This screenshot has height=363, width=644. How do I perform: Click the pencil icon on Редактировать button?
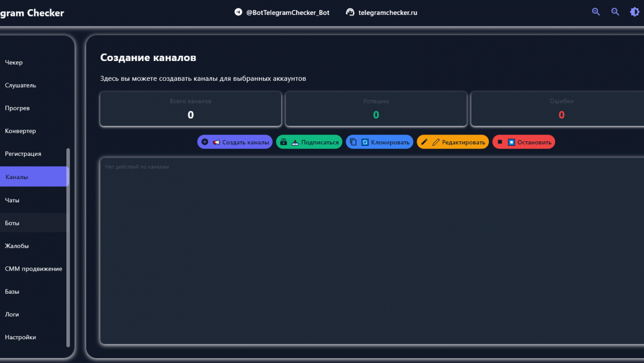pyautogui.click(x=424, y=142)
